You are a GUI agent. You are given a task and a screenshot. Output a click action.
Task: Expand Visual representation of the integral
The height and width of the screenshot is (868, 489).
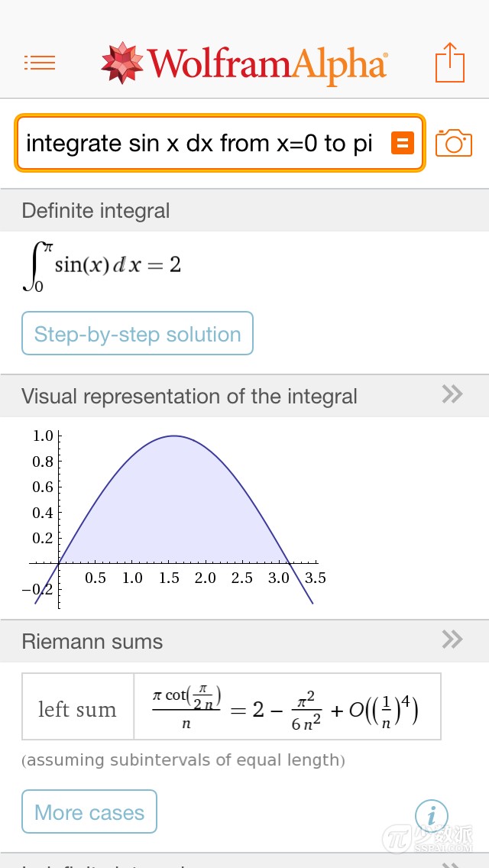point(452,394)
